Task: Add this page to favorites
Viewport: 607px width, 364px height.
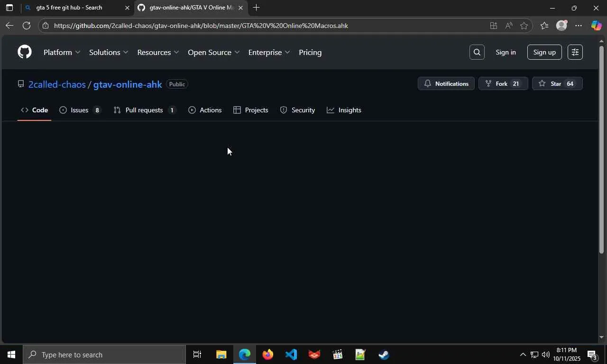Action: pos(524,26)
